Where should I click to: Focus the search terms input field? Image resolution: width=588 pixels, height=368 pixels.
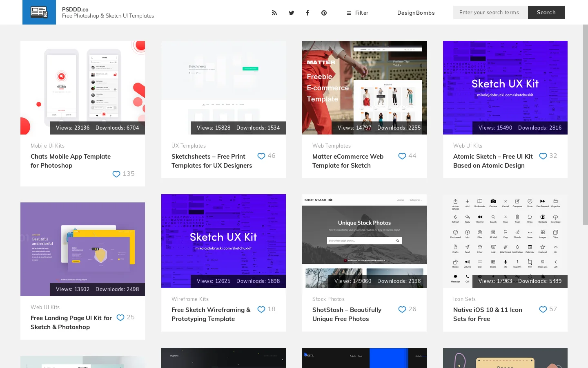(490, 12)
